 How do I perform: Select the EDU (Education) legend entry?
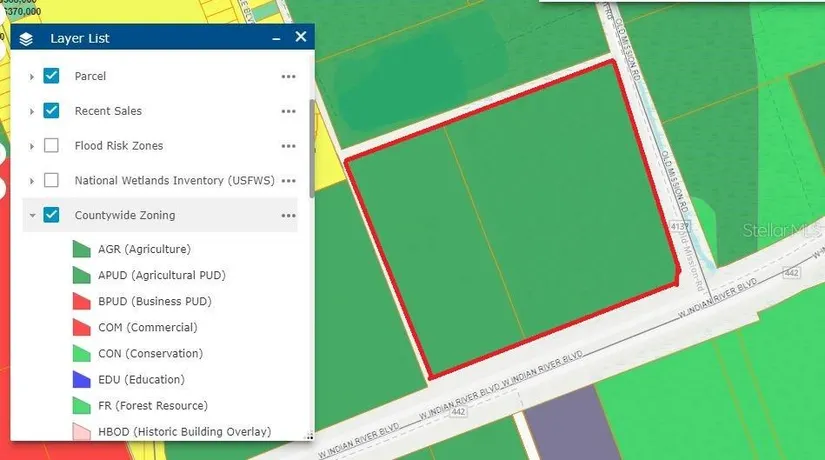141,380
